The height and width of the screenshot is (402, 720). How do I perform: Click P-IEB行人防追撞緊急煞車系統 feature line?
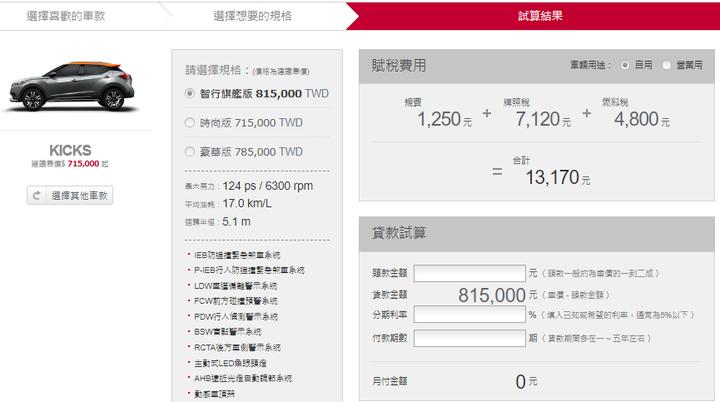tap(248, 270)
